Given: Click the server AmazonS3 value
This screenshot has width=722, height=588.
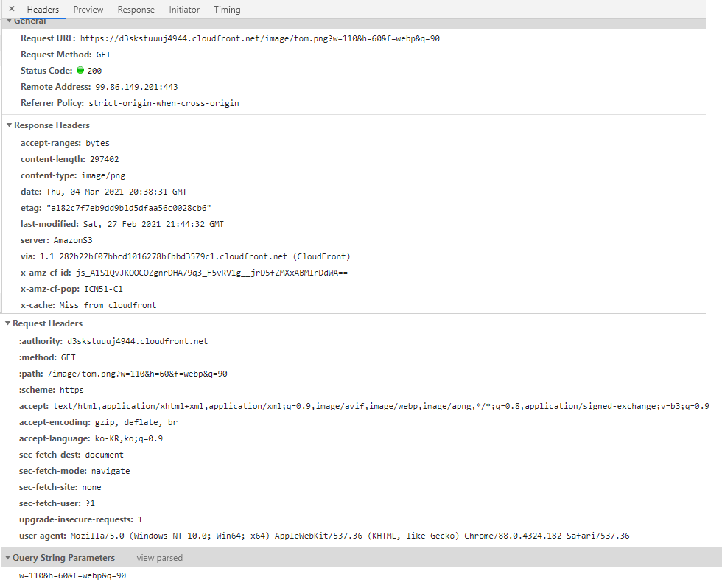Looking at the screenshot, I should point(73,240).
